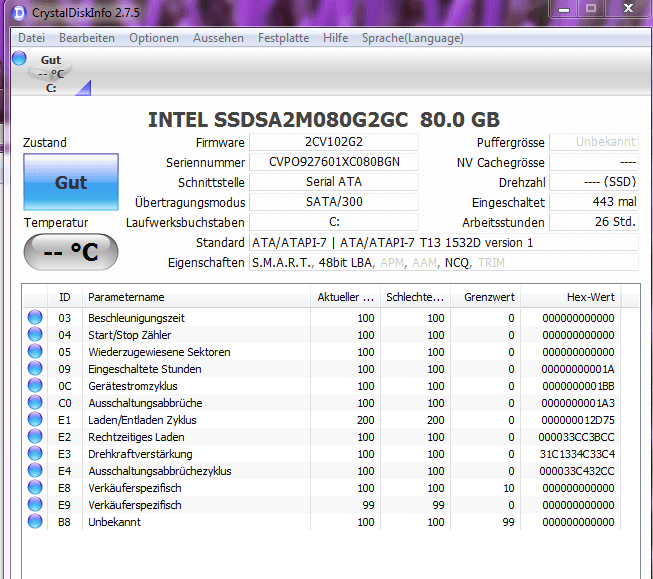Click status orb of E8 Verkäuferspezifisch row

[35, 487]
